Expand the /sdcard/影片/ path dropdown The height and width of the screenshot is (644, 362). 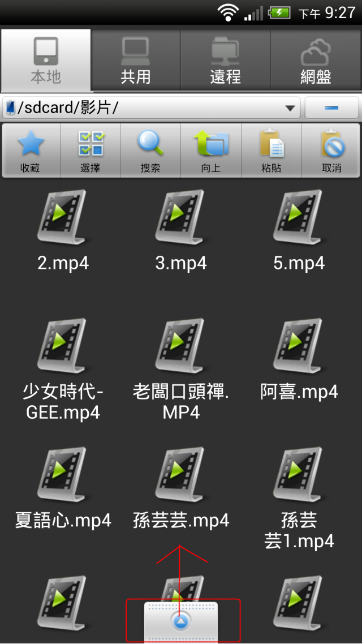pos(290,108)
